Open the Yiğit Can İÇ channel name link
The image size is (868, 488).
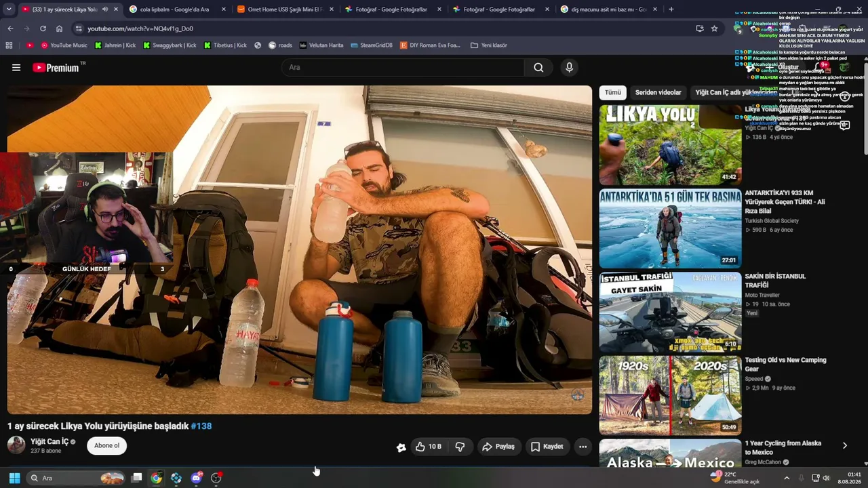click(50, 442)
